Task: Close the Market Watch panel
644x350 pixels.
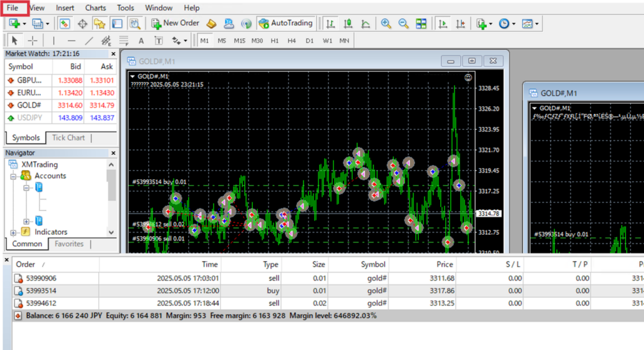Action: tap(113, 54)
